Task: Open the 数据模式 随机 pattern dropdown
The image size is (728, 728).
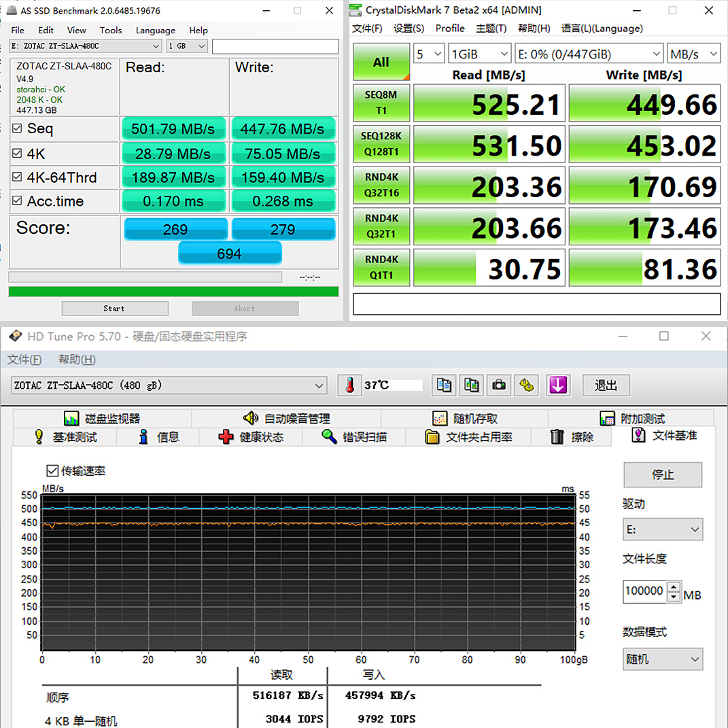Action: 663,659
